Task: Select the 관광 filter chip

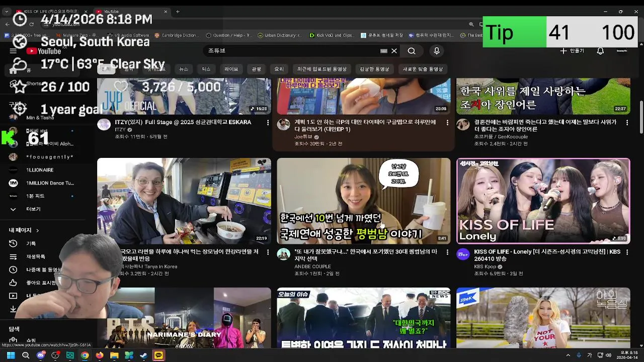Action: tap(257, 69)
